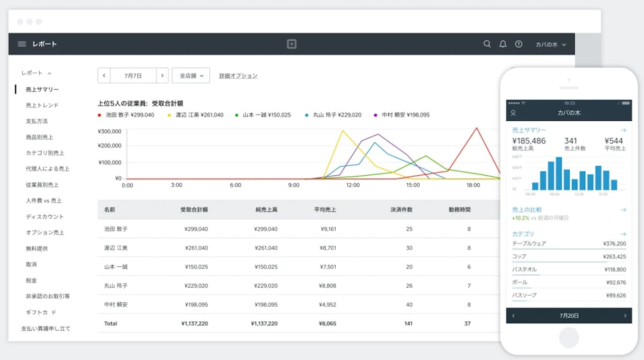Click the Square logo in header
The width and height of the screenshot is (644, 360).
pos(292,44)
